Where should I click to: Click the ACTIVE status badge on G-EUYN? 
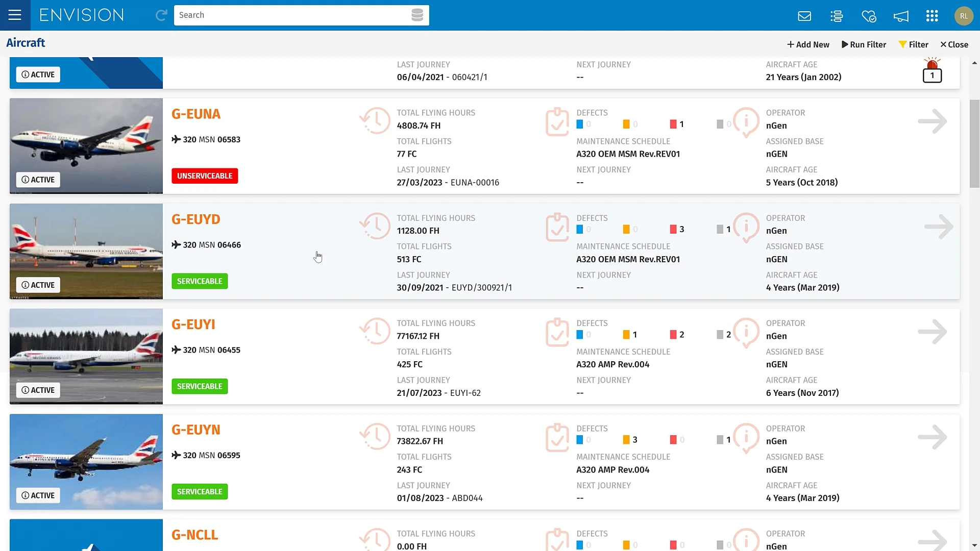tap(38, 495)
